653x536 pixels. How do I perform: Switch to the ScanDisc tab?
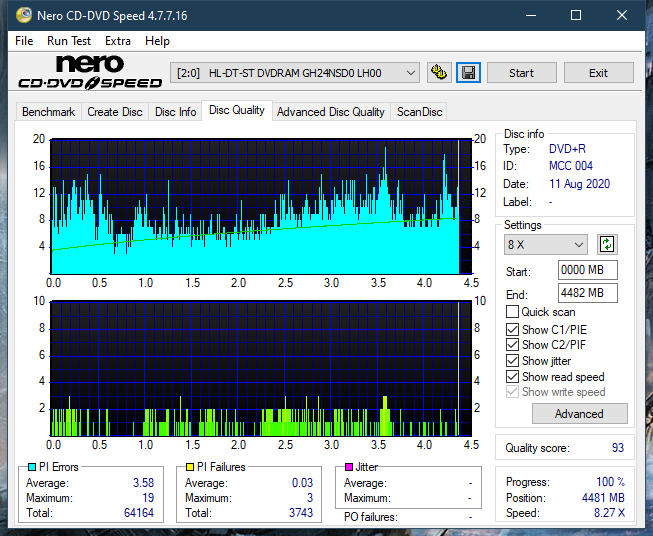pos(419,112)
